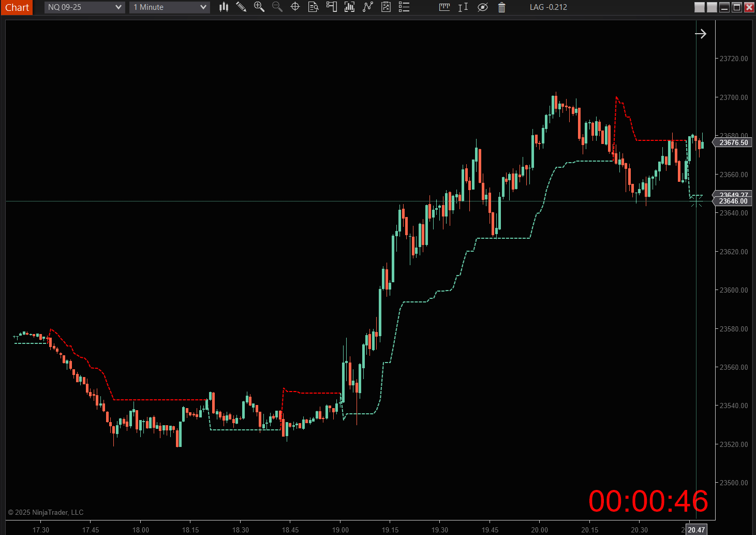The height and width of the screenshot is (535, 756).
Task: Open the NQ 09-25 instrument dropdown
Action: (x=84, y=7)
